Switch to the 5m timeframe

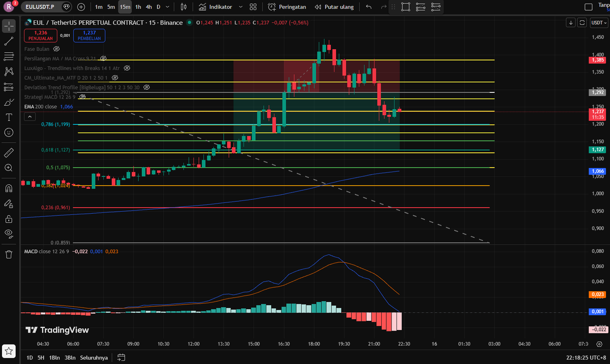[x=111, y=7]
